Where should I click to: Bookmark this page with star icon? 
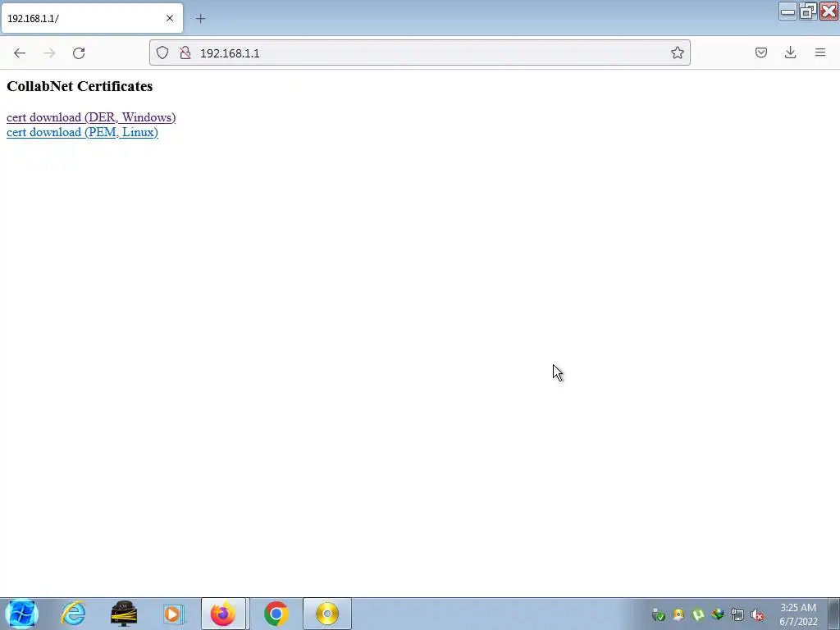[x=677, y=52]
